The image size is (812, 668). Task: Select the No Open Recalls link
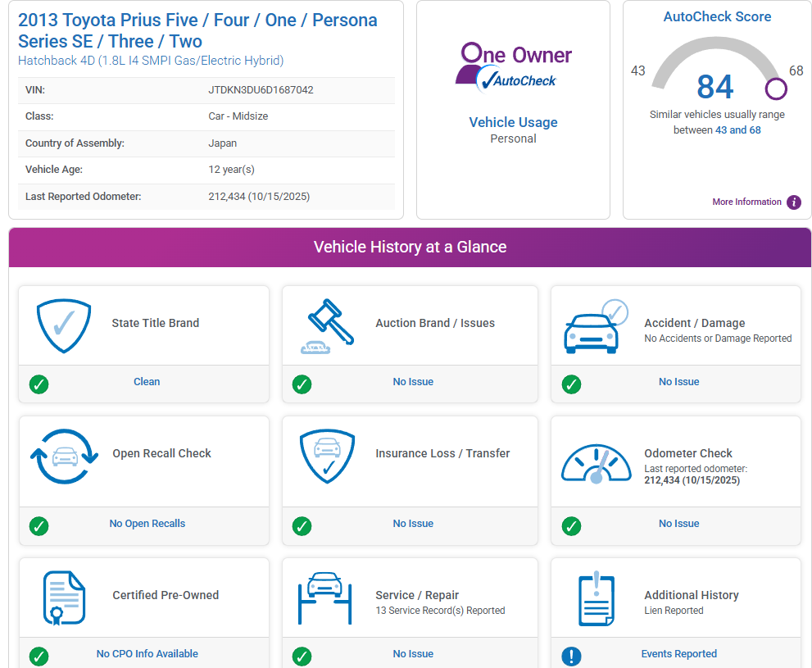[147, 524]
